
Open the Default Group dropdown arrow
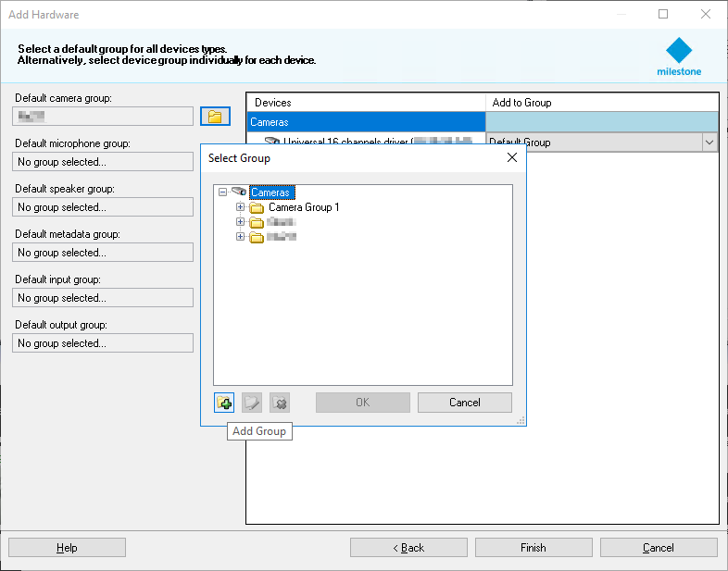pos(709,143)
